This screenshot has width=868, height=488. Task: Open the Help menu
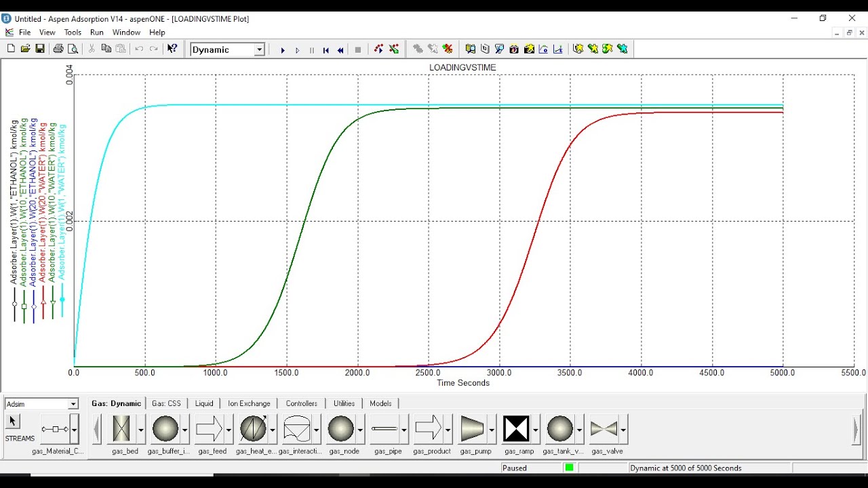tap(157, 33)
